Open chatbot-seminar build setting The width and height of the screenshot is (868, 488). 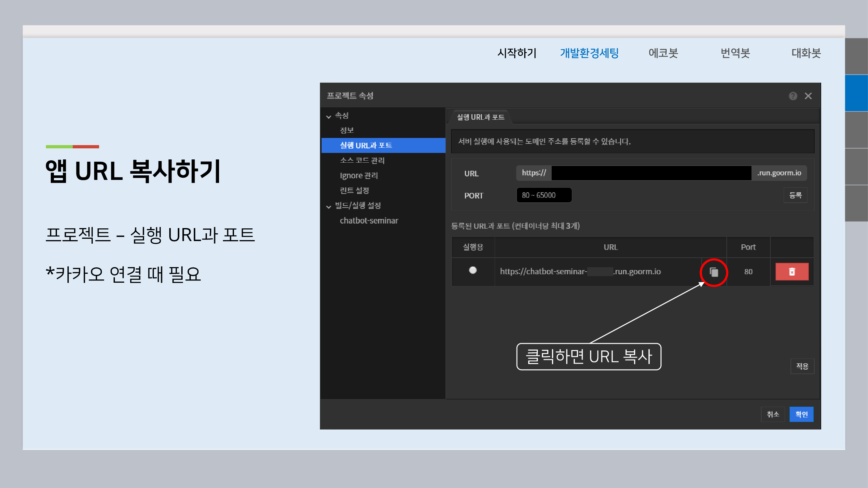(369, 221)
